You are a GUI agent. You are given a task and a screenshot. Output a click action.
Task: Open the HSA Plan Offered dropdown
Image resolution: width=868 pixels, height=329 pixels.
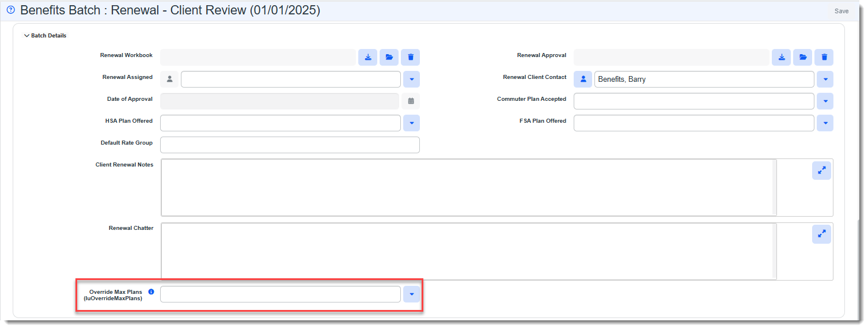[411, 123]
